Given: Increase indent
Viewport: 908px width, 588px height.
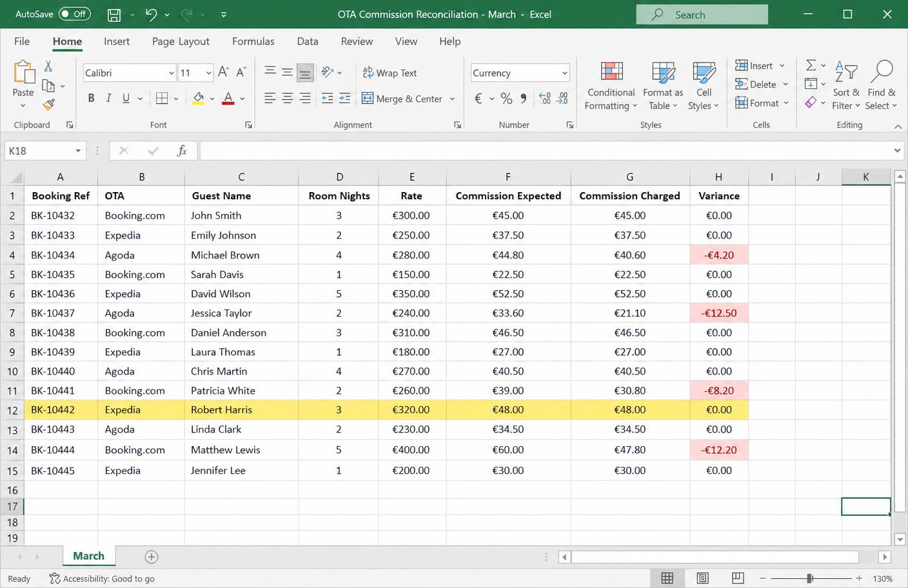Looking at the screenshot, I should 345,98.
